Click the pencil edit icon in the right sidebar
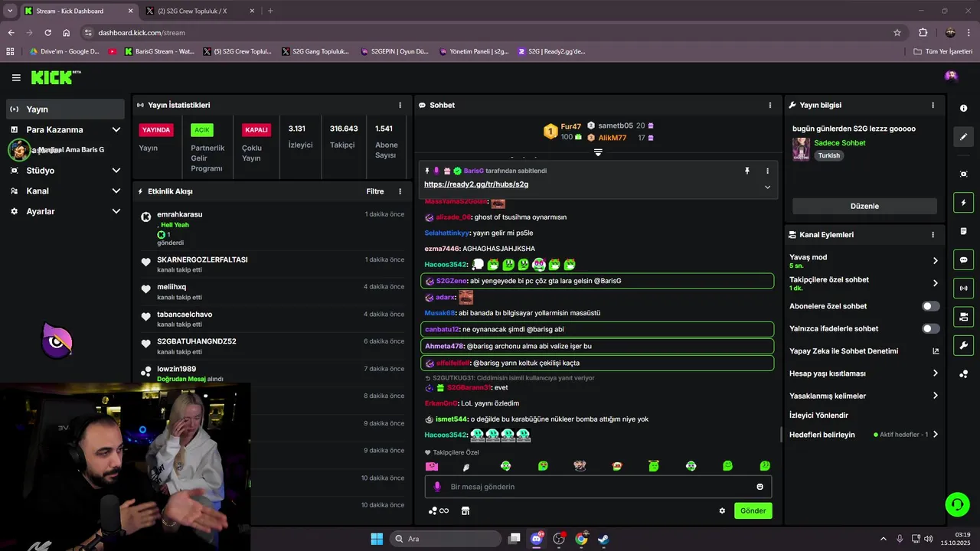This screenshot has height=551, width=980. click(x=963, y=137)
